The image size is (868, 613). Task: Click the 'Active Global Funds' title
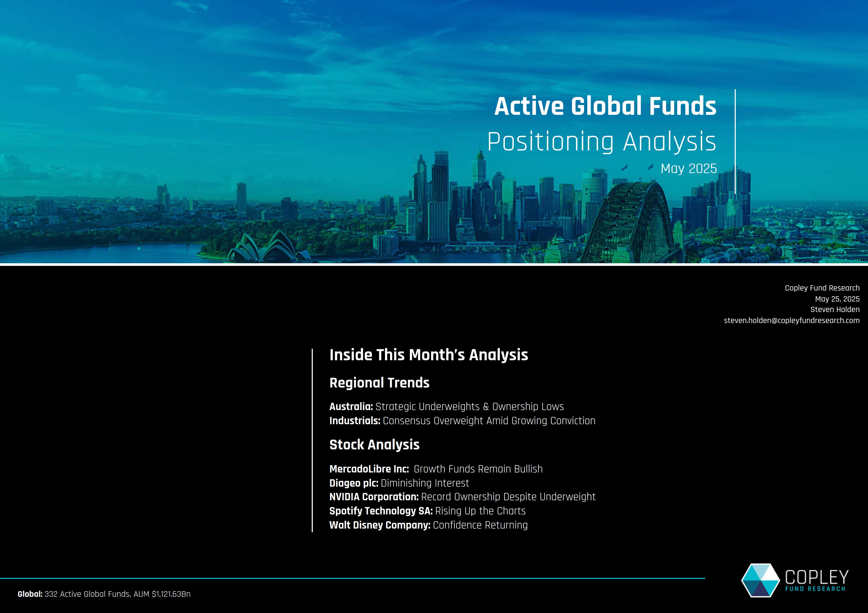click(605, 106)
